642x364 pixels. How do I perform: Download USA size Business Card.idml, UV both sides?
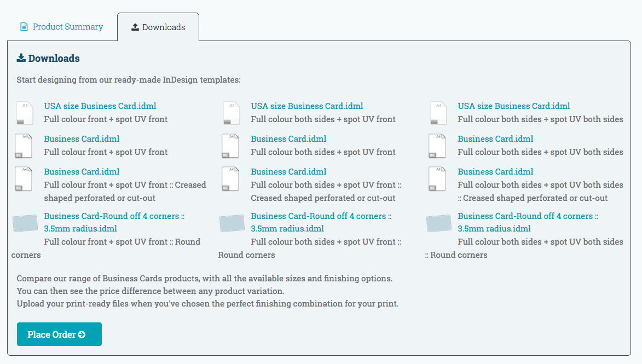514,106
